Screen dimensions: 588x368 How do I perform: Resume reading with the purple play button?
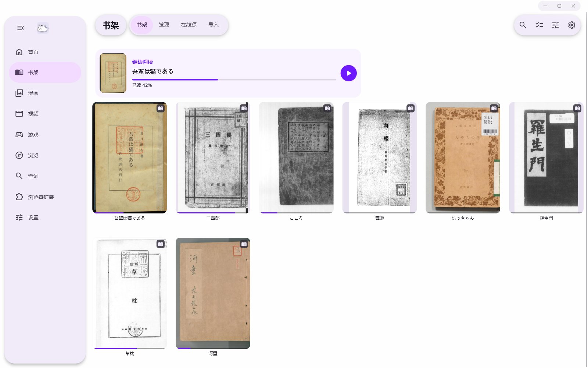[348, 73]
